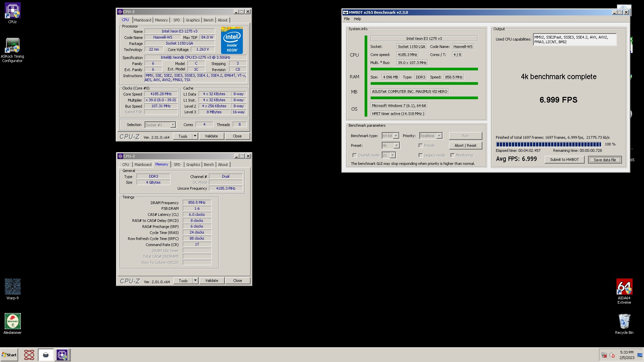Click the lower CPU-Z window title icon

coord(120,156)
